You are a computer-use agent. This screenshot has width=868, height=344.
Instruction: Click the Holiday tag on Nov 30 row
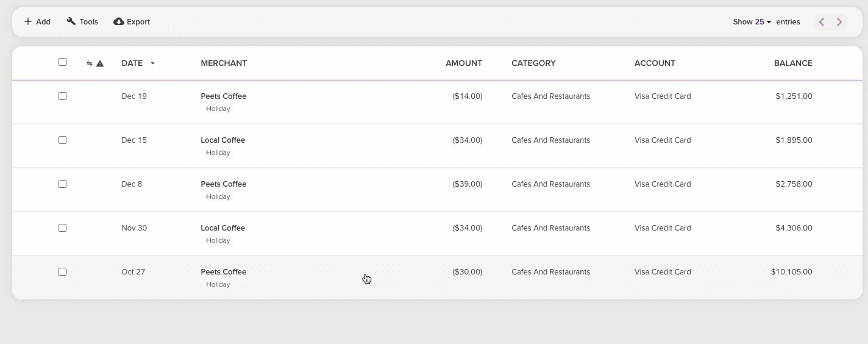point(218,240)
